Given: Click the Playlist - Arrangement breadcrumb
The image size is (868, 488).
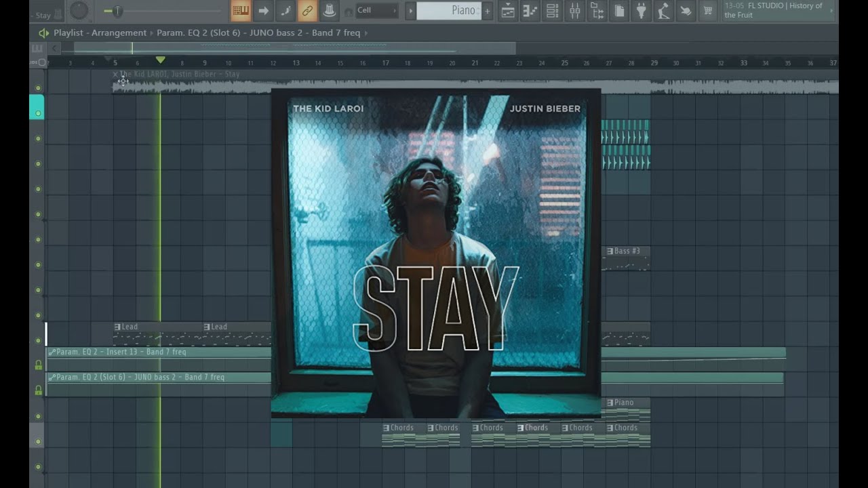Looking at the screenshot, I should pos(100,33).
